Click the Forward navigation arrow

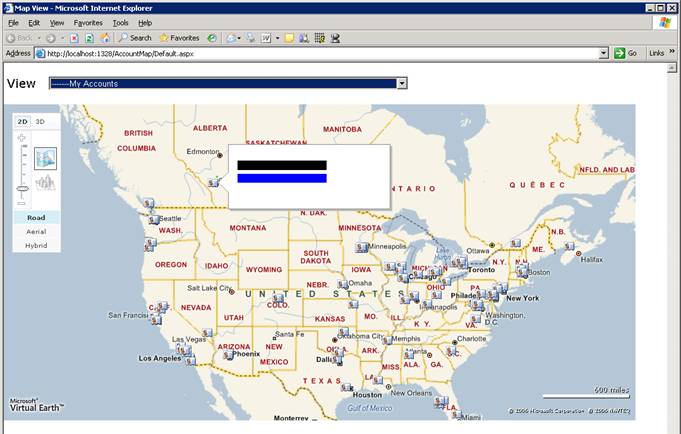point(51,38)
